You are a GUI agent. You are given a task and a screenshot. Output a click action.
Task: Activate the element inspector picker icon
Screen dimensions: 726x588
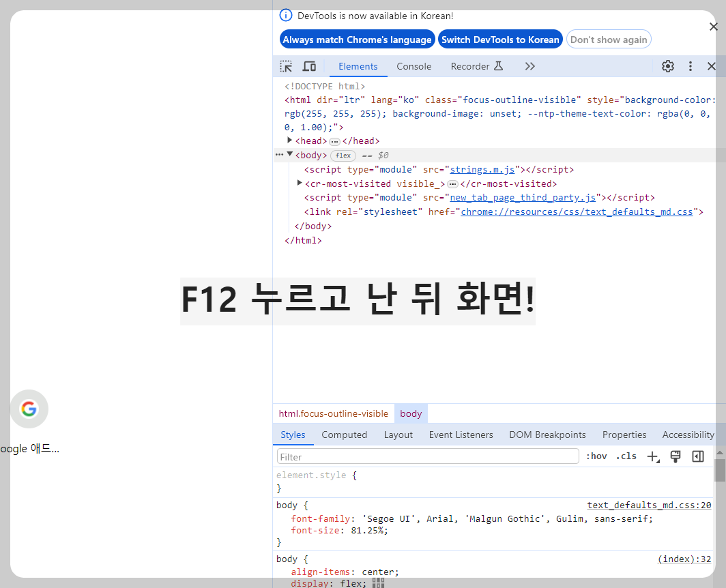286,66
